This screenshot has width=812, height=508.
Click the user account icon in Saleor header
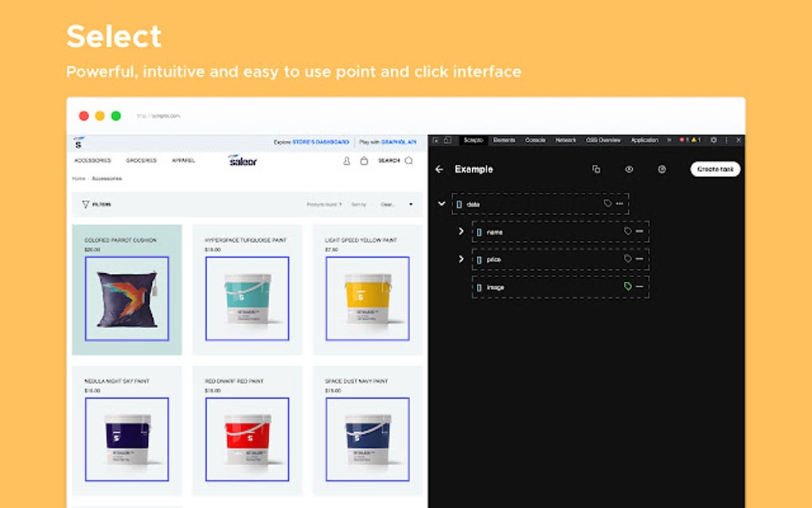tap(346, 161)
